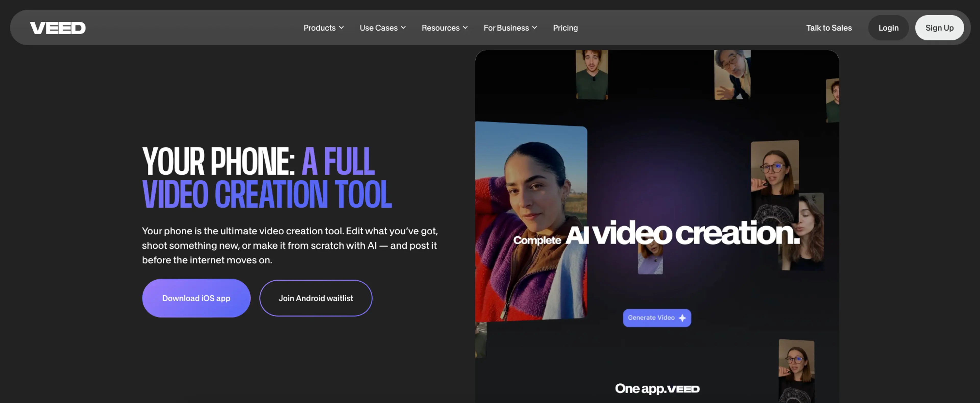This screenshot has width=980, height=403.
Task: Click the VEED logo
Action: pos(58,28)
